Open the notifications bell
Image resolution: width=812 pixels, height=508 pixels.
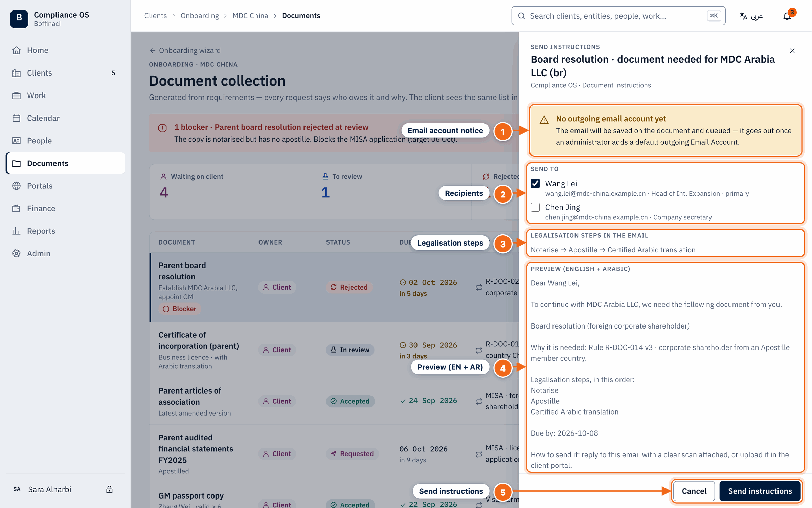[x=787, y=16]
